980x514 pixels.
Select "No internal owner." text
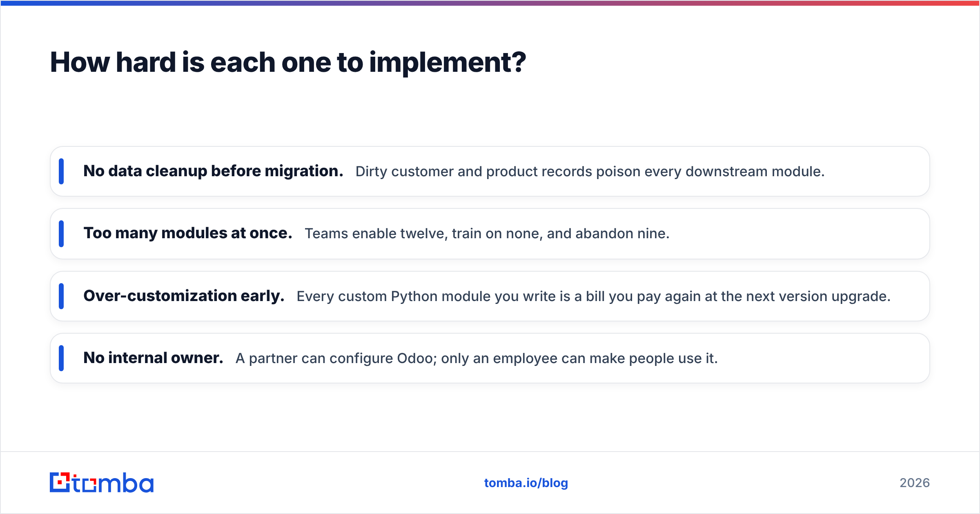pos(153,358)
